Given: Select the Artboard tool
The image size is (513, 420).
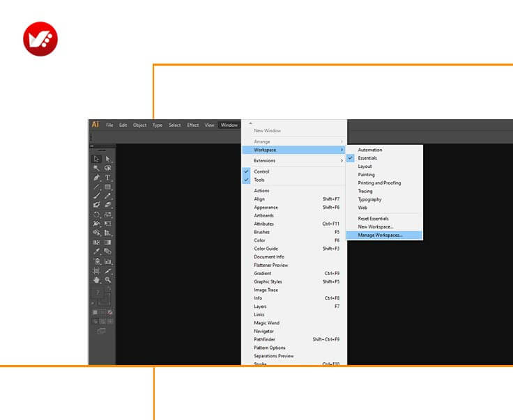Looking at the screenshot, I should tap(96, 271).
